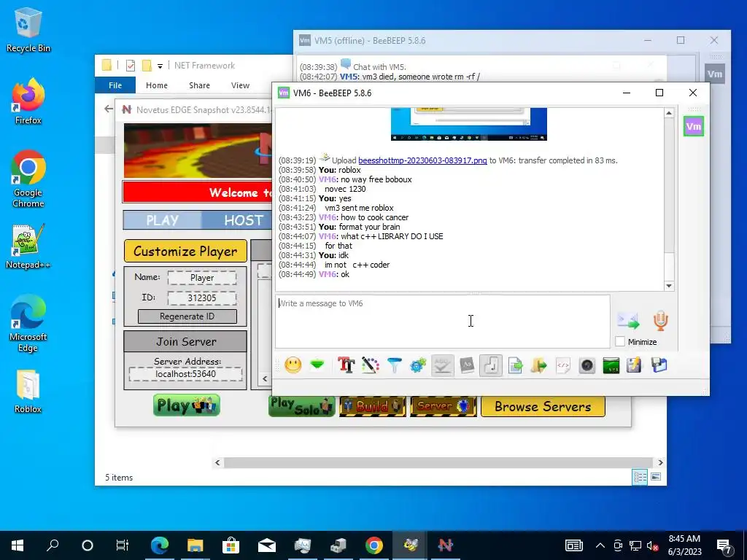This screenshot has width=747, height=560.
Task: Click the Regenerate ID button
Action: (187, 316)
